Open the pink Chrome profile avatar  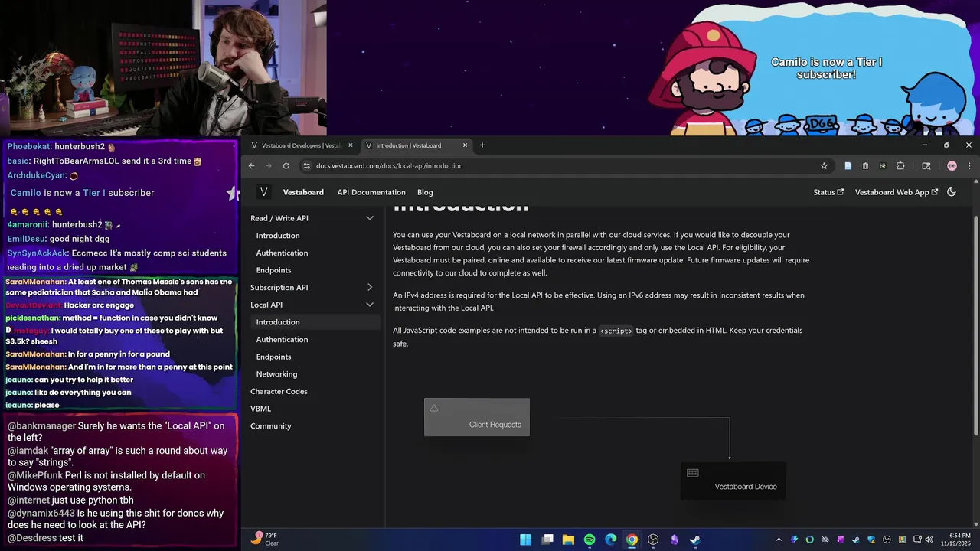click(952, 165)
